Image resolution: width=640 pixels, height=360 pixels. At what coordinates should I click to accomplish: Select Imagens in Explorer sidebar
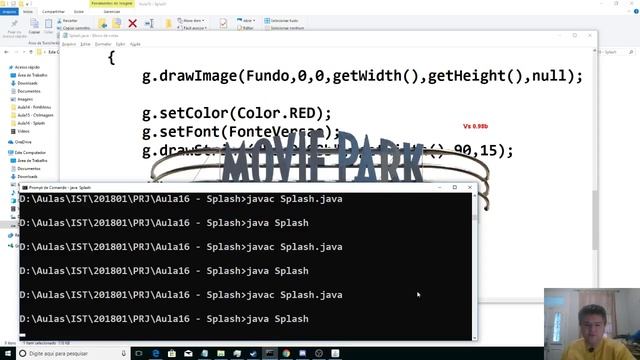point(22,99)
